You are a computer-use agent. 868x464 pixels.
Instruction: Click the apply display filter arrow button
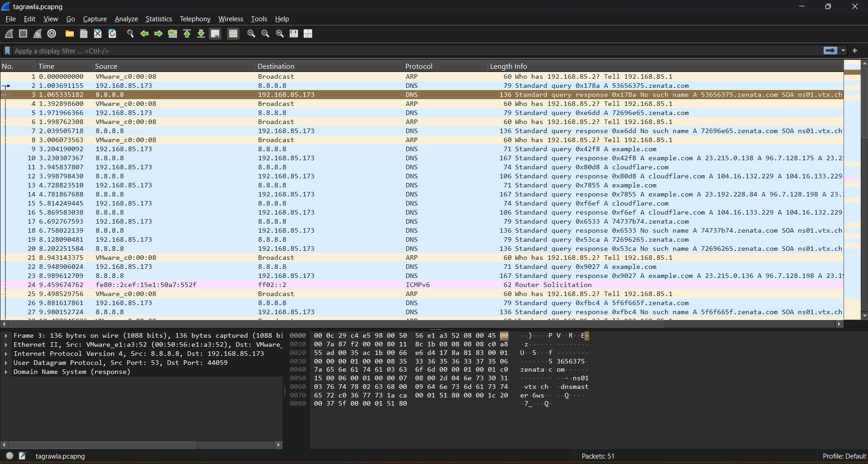pyautogui.click(x=830, y=51)
